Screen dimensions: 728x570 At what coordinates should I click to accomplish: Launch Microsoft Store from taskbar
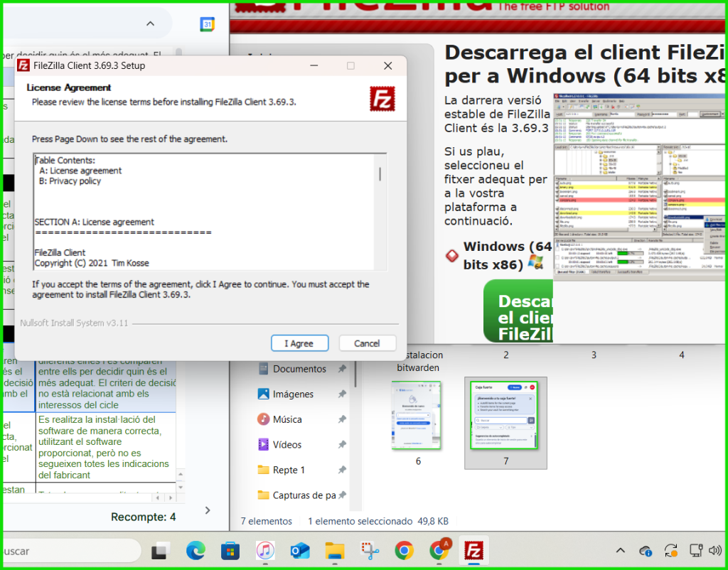pos(230,551)
